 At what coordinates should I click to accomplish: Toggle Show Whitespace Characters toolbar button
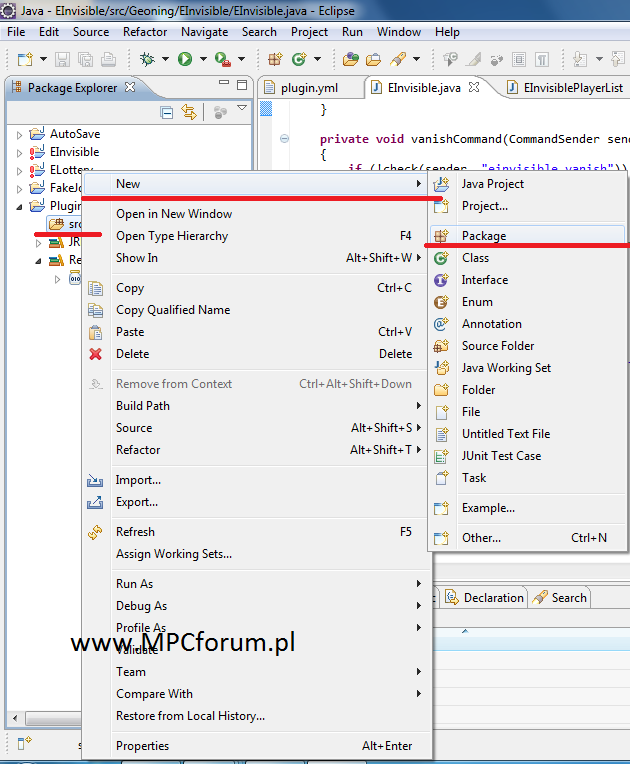pyautogui.click(x=542, y=59)
